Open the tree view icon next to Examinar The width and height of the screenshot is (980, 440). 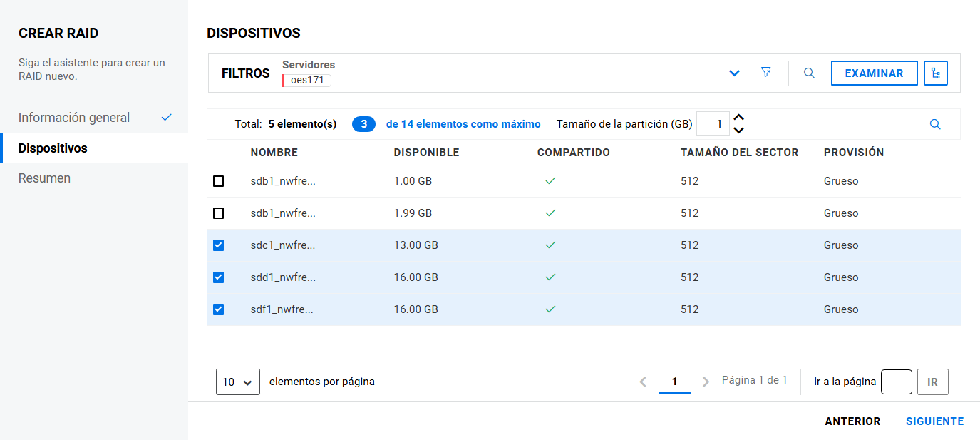tap(935, 73)
